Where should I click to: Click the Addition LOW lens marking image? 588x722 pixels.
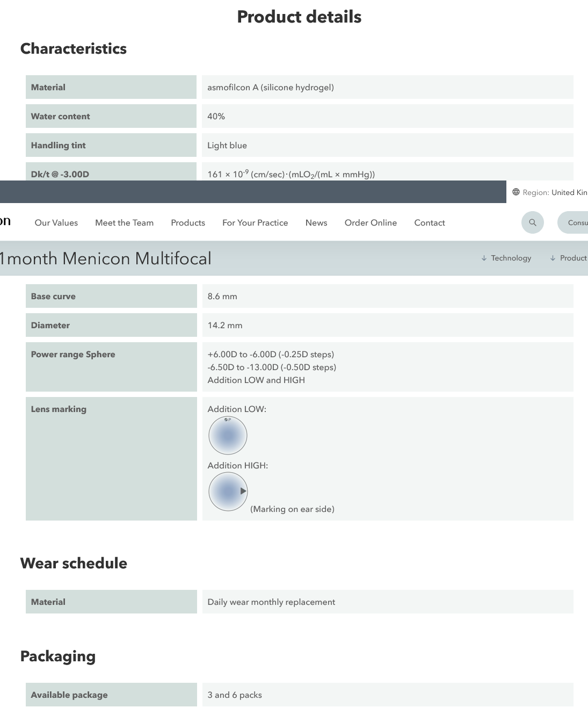[x=228, y=435]
